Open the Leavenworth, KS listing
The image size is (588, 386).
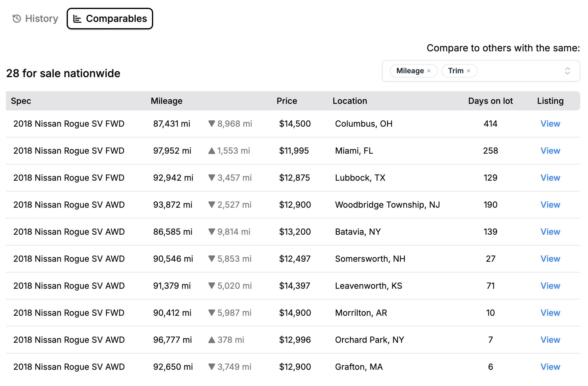click(550, 286)
